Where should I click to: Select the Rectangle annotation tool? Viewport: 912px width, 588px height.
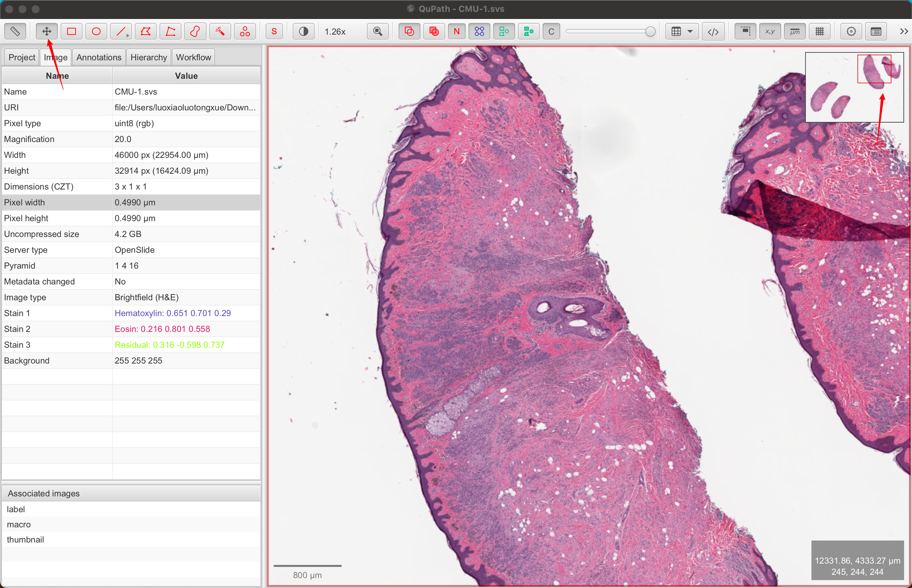[x=72, y=31]
